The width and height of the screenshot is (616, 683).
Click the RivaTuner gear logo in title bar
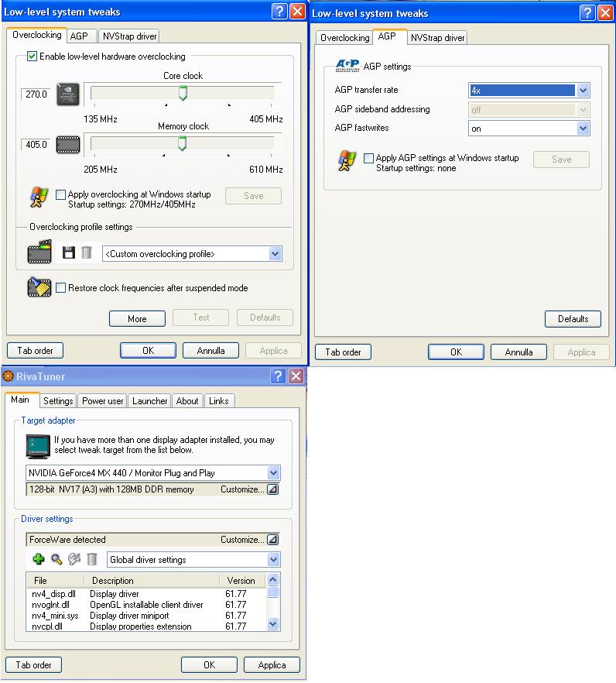pos(8,376)
